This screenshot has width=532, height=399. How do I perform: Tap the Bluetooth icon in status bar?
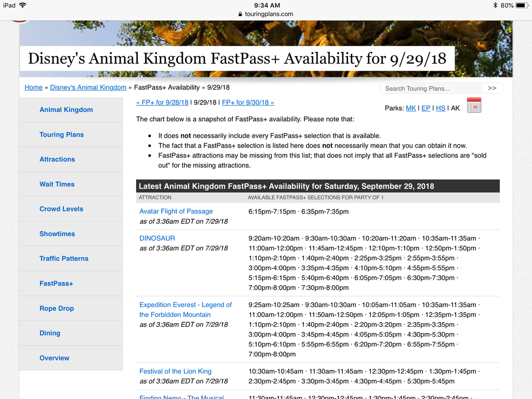pos(494,5)
